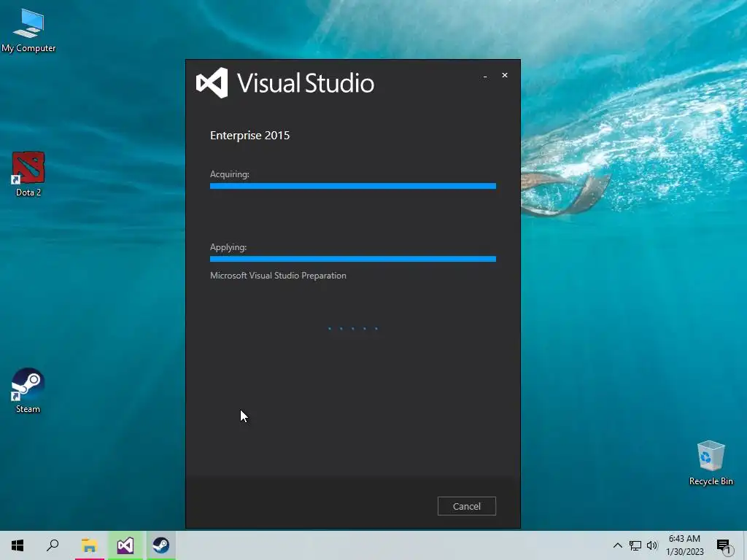Select the Recycle Bin desktop icon
Screen dimensions: 747x560
click(711, 463)
